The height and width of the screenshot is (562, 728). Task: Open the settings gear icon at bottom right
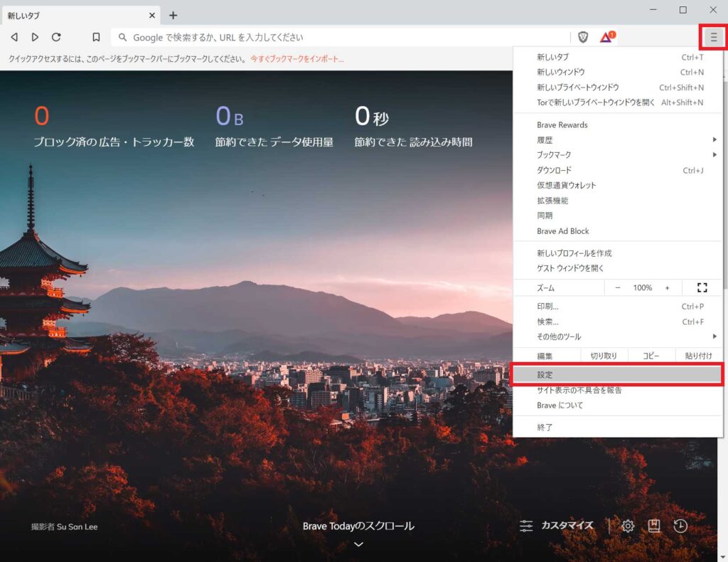point(628,526)
